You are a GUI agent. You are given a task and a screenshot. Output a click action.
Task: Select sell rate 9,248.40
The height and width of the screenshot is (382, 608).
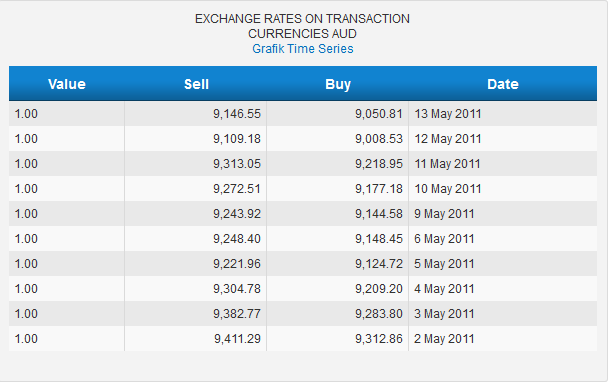tap(237, 239)
